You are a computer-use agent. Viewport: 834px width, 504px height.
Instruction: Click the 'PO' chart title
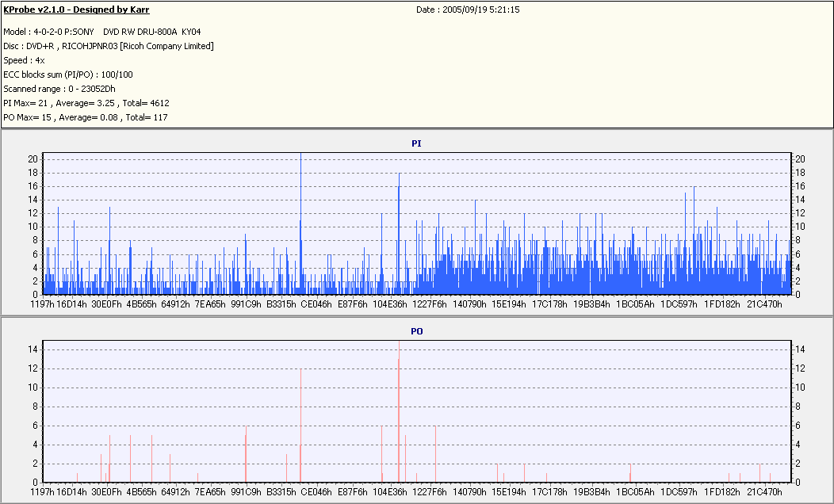pyautogui.click(x=416, y=331)
